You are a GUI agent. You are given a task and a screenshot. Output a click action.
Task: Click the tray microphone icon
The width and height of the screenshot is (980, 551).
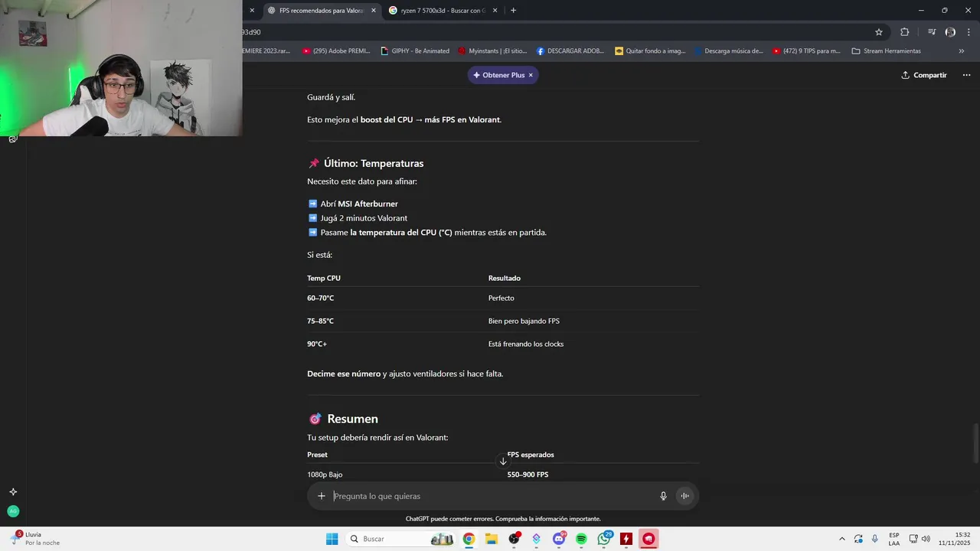tap(876, 539)
